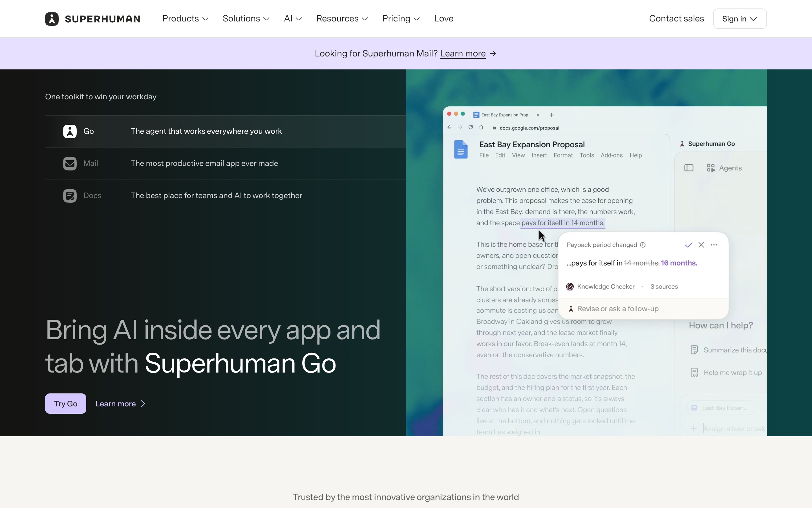Click the browser home icon

point(481,127)
